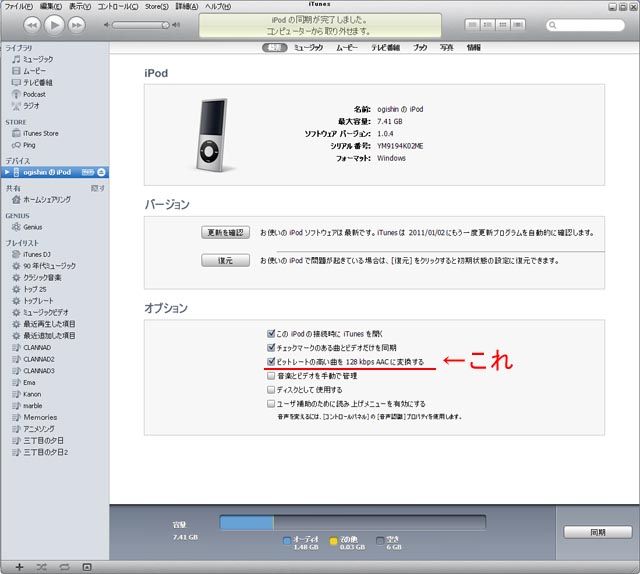The image size is (640, 574).
Task: Enable 音楽とビデオを手動で管理 checkbox
Action: pos(271,376)
